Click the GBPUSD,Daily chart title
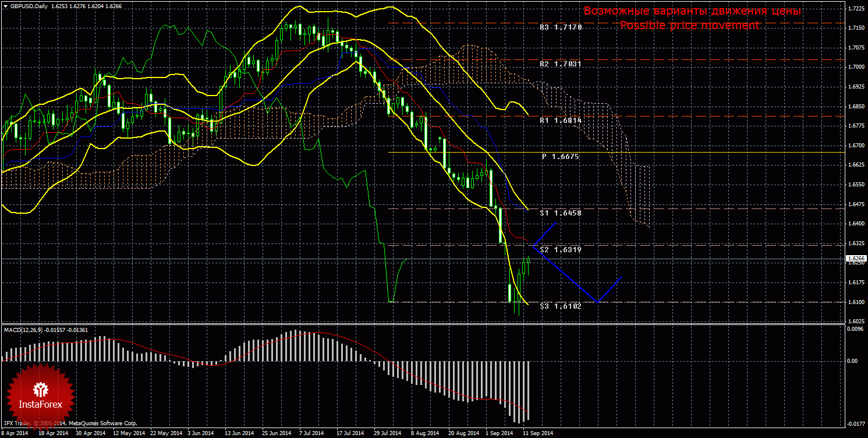This screenshot has width=868, height=438. point(30,6)
